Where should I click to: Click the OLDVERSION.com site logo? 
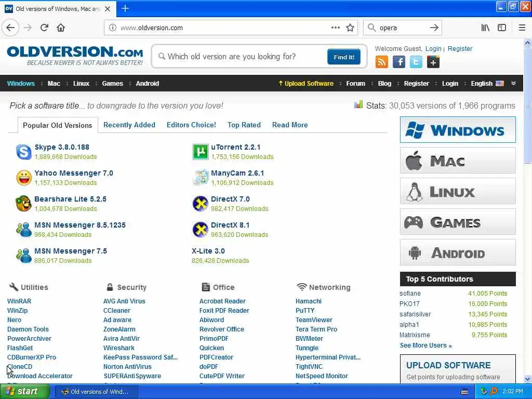pyautogui.click(x=75, y=56)
